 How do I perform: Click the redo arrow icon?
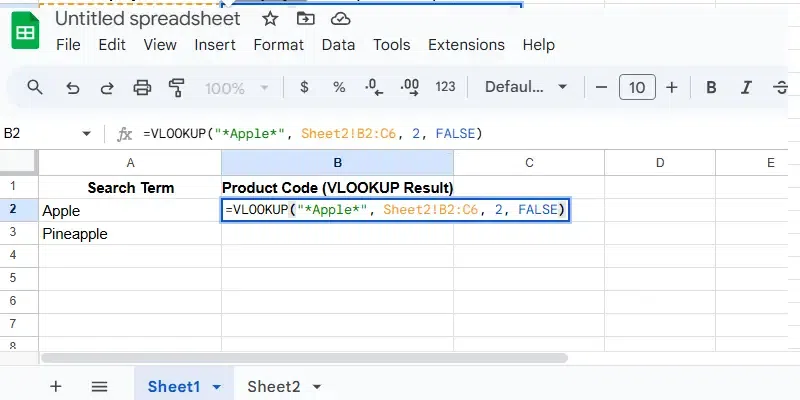point(107,88)
